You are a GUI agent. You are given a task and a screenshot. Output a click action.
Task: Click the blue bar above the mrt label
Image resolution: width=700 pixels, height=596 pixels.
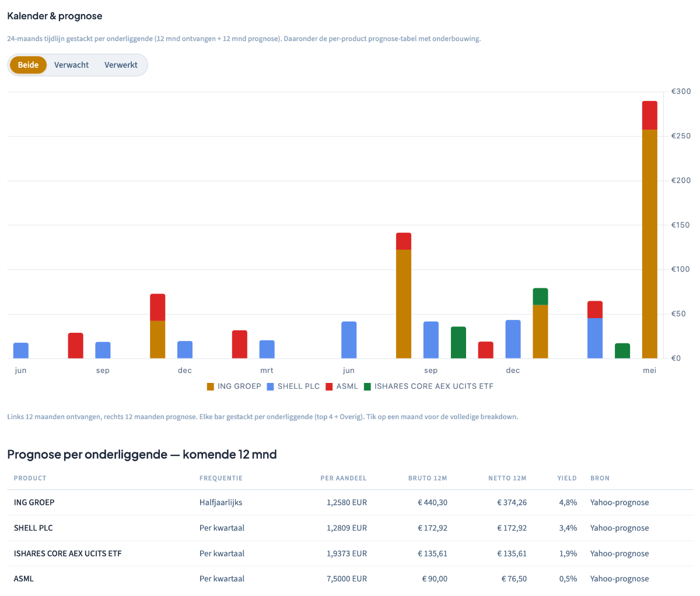point(267,350)
